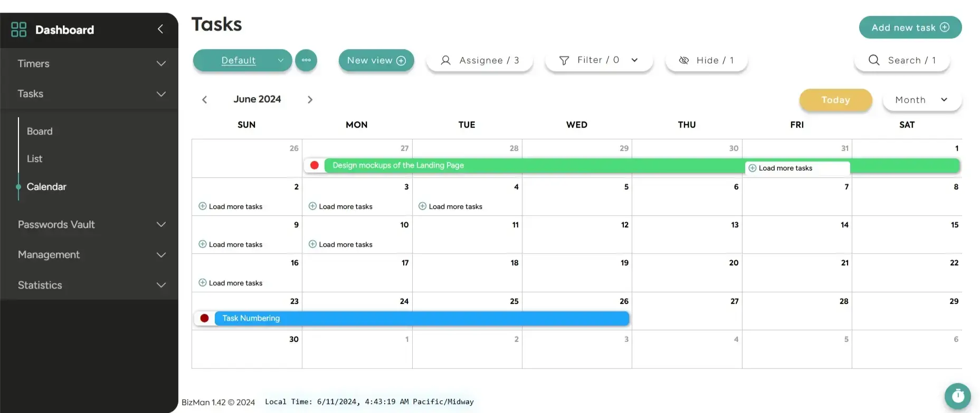980x413 pixels.
Task: Open the Filter / 0 dropdown
Action: [x=599, y=60]
